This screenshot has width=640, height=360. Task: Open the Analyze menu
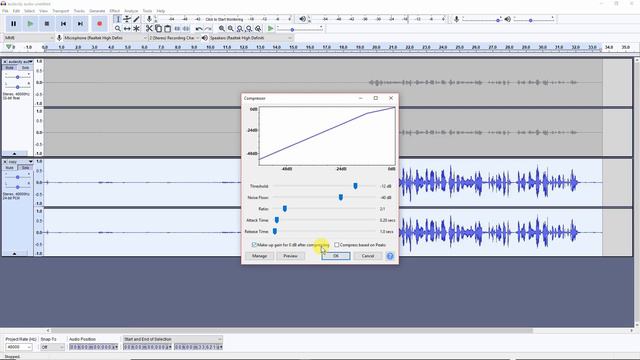point(131,11)
